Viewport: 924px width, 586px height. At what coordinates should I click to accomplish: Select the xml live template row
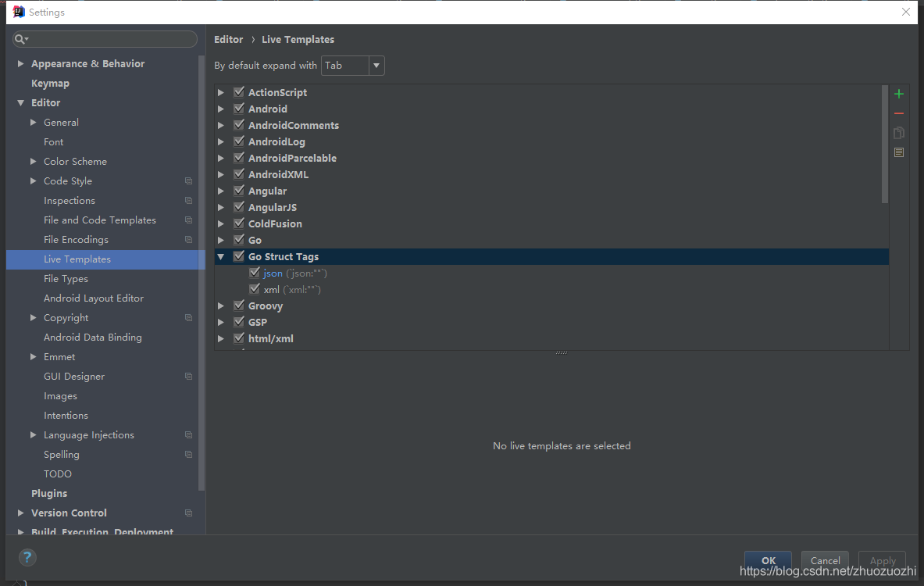click(551, 289)
